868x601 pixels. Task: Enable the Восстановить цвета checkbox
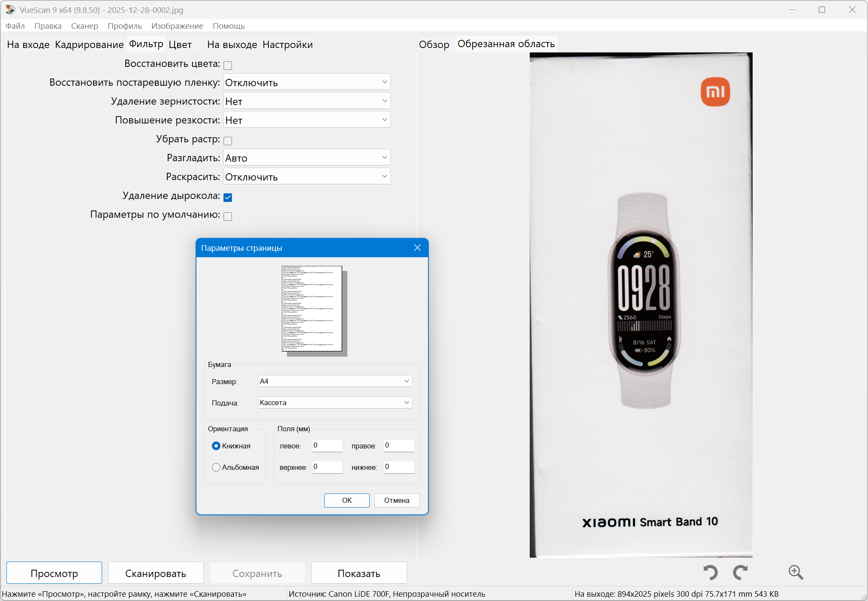228,66
